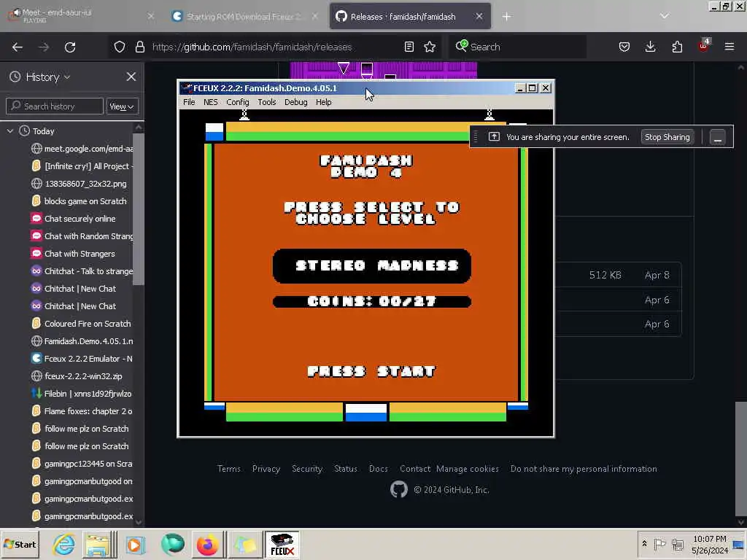747x560 pixels.
Task: Open the Terms footer link
Action: click(228, 469)
